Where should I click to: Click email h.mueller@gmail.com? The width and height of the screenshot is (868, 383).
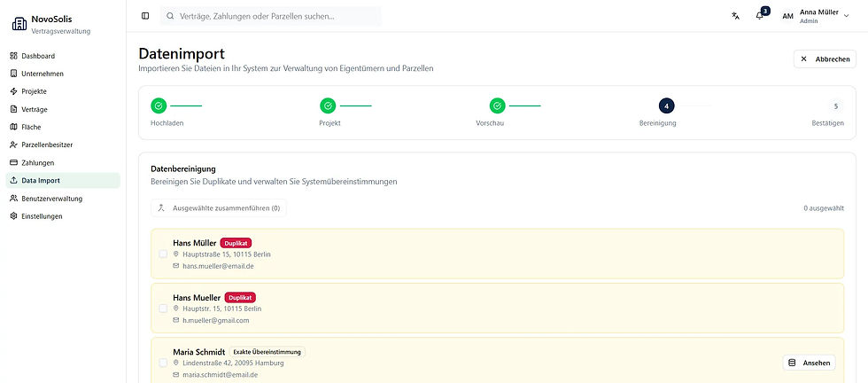[x=216, y=320]
